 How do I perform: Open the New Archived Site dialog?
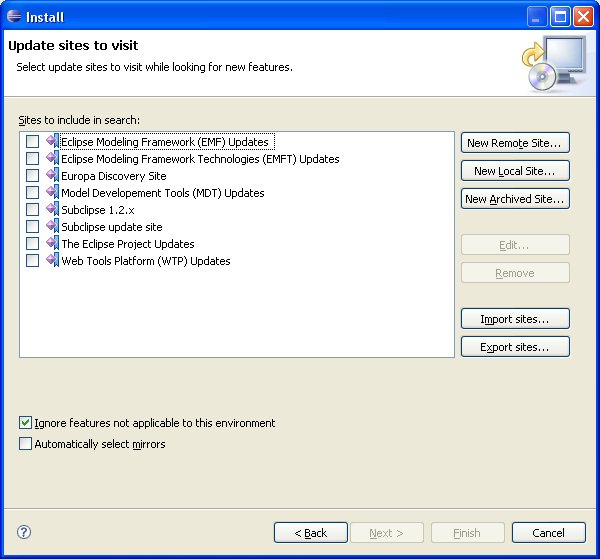[515, 199]
